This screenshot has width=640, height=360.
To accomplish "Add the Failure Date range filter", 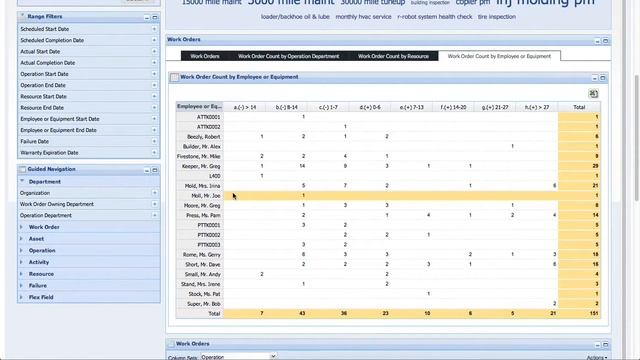I will pyautogui.click(x=154, y=141).
